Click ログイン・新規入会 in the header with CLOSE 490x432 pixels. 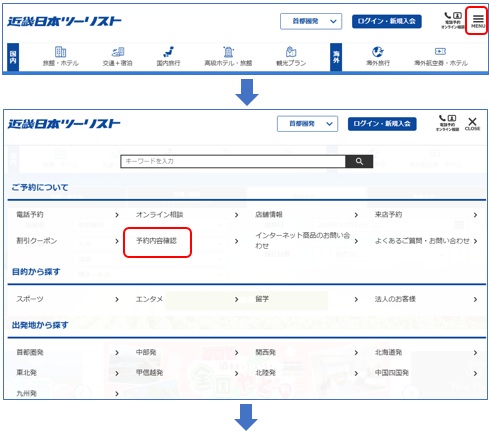click(382, 124)
